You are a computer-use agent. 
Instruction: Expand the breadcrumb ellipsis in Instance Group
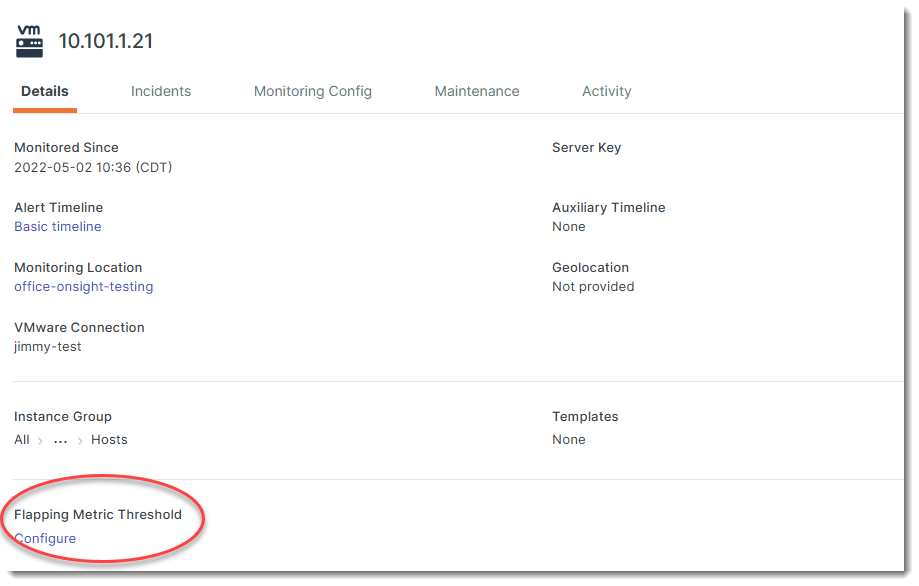click(x=60, y=440)
